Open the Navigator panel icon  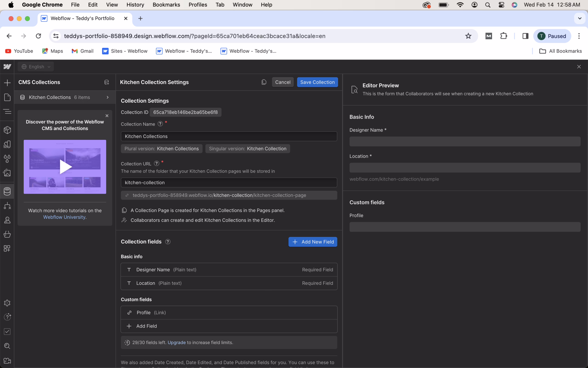(x=7, y=112)
